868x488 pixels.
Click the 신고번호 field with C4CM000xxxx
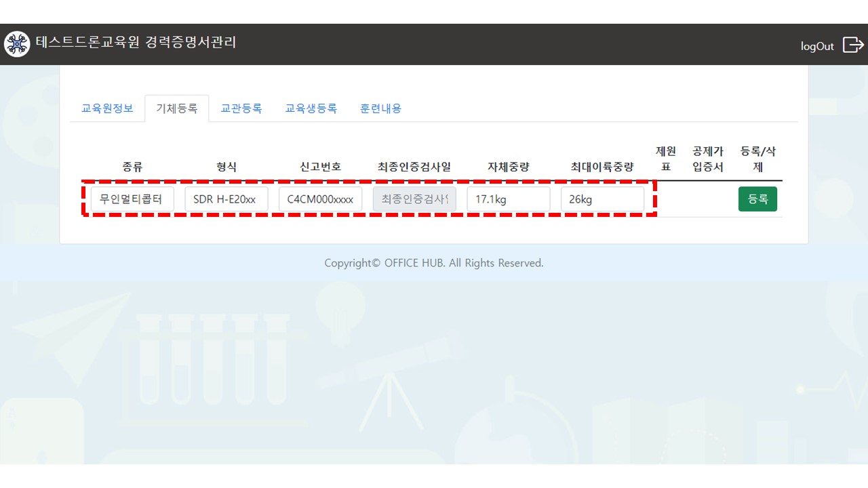tap(320, 199)
